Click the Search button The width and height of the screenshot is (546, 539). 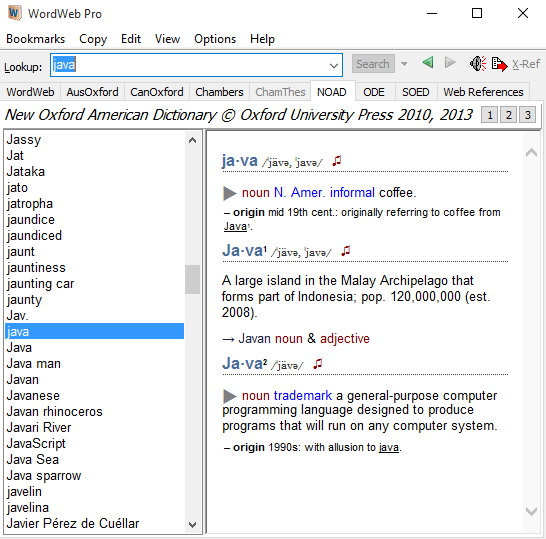click(x=373, y=64)
